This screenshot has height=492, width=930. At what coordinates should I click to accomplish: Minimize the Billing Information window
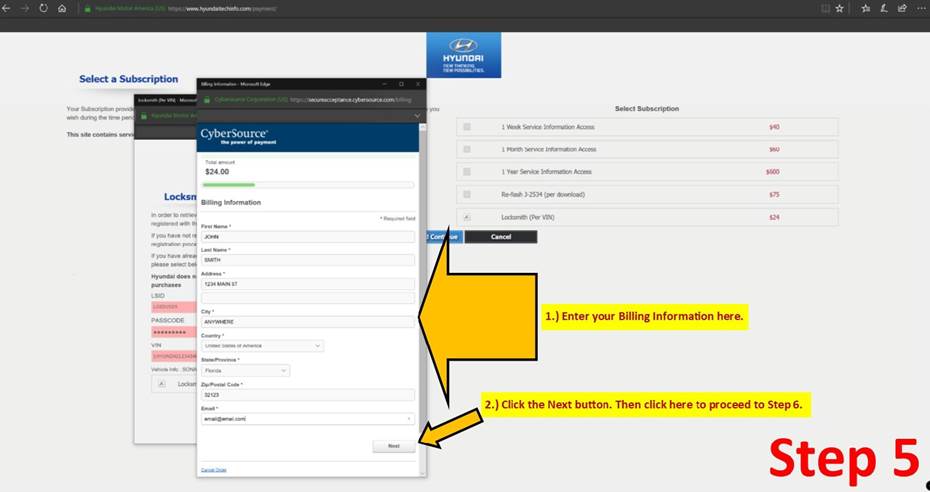coord(383,84)
